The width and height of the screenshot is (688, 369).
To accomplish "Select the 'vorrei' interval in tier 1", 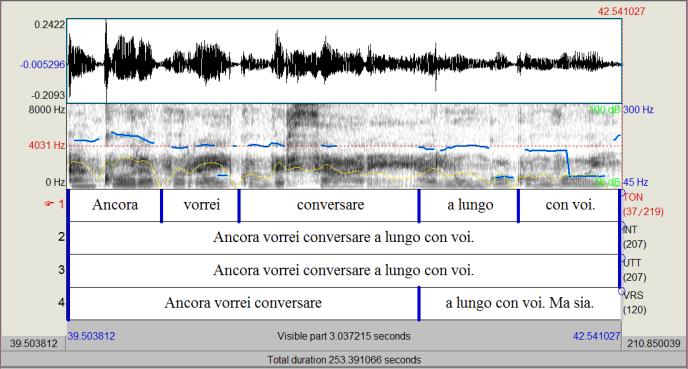I will pyautogui.click(x=201, y=205).
